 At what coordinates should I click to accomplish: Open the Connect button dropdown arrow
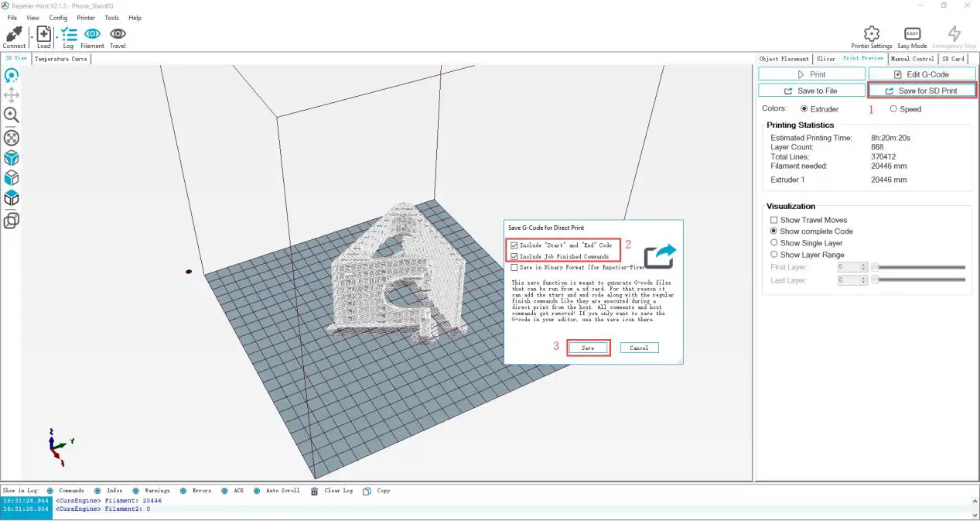click(31, 36)
